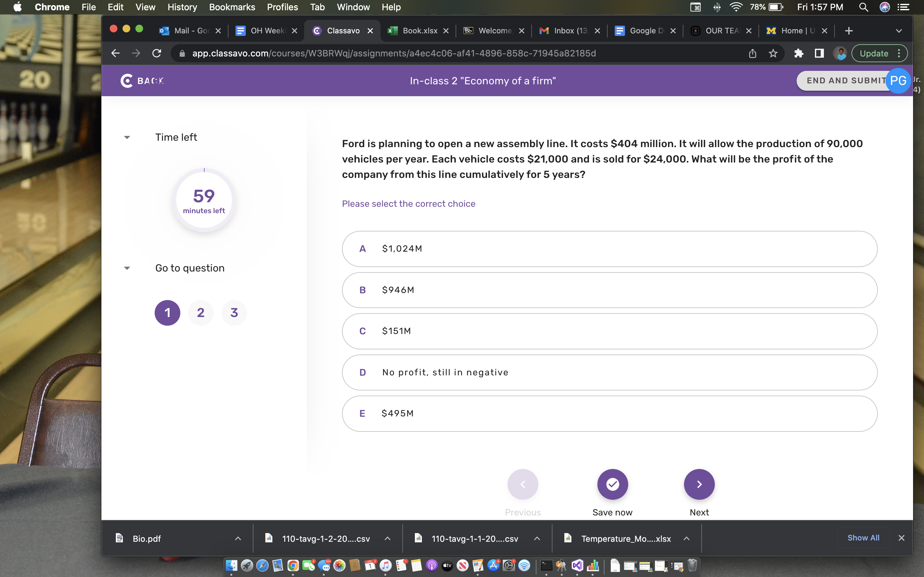Viewport: 924px width, 577px height.
Task: Open Bio.pdf download options chevron
Action: click(238, 539)
